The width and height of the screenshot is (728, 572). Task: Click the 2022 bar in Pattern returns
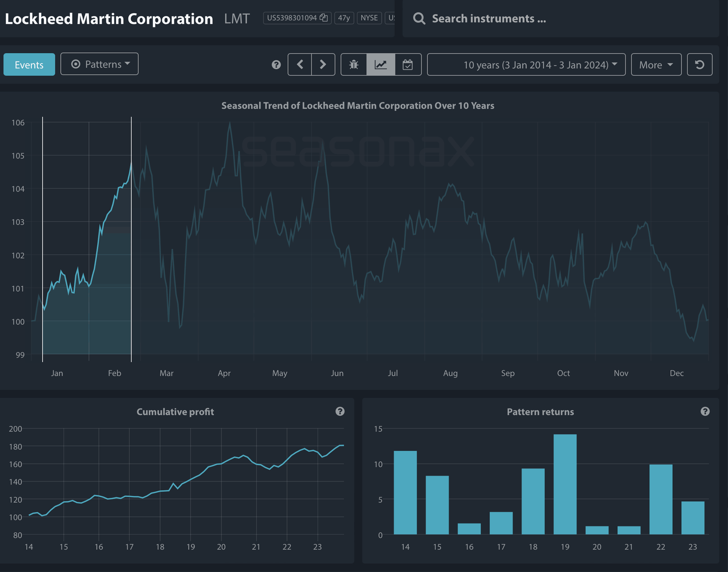(x=661, y=499)
